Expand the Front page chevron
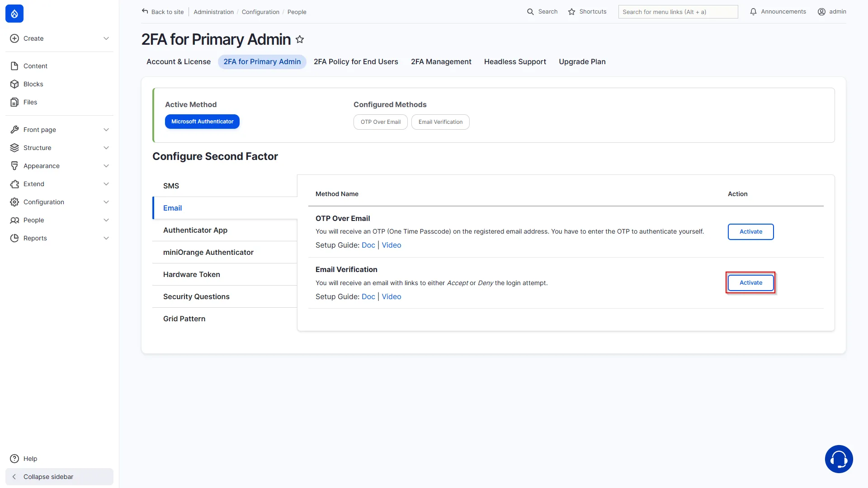868x488 pixels. 106,130
